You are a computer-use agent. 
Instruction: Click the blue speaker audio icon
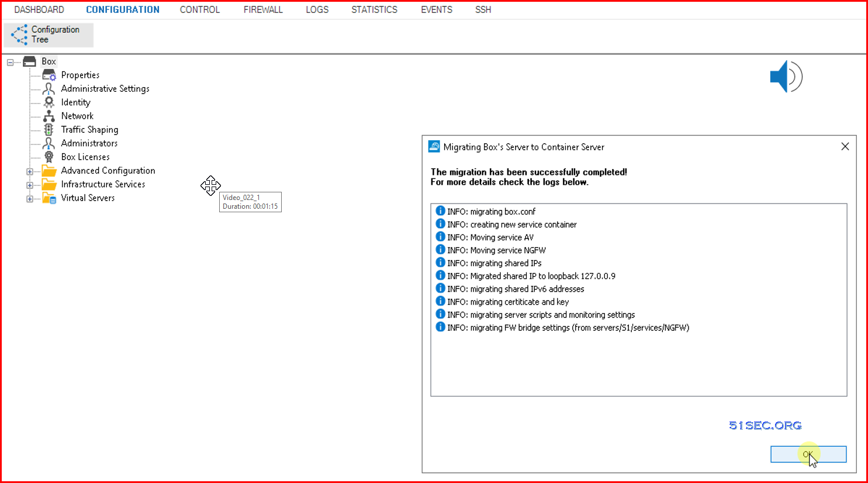click(786, 77)
